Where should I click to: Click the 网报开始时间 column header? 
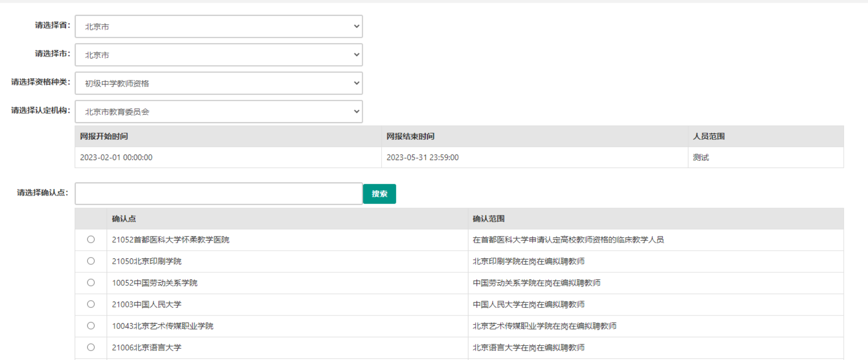[x=104, y=136]
